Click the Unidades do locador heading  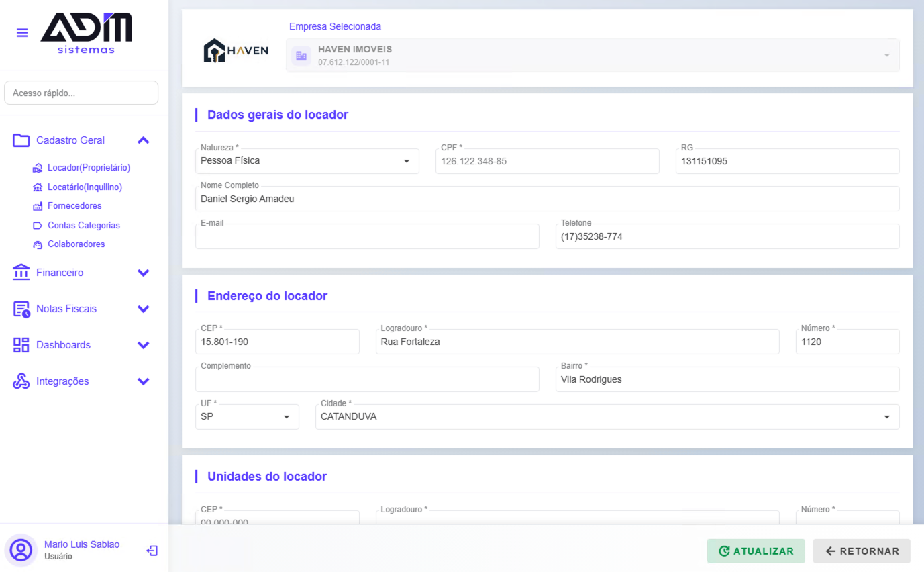[267, 477]
